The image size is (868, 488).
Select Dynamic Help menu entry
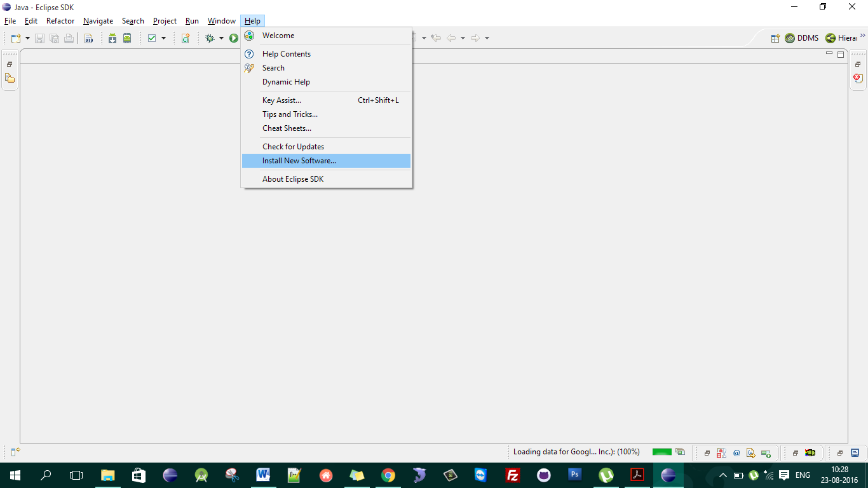pos(326,82)
